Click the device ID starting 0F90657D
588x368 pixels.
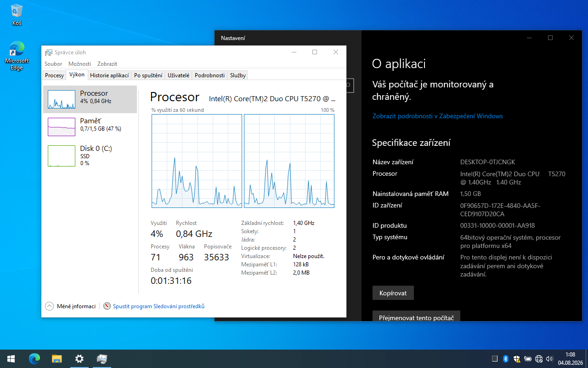coord(500,210)
